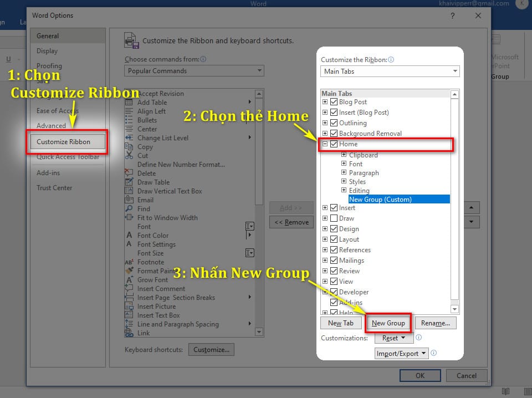
Task: Click the New Tab button
Action: (x=341, y=323)
